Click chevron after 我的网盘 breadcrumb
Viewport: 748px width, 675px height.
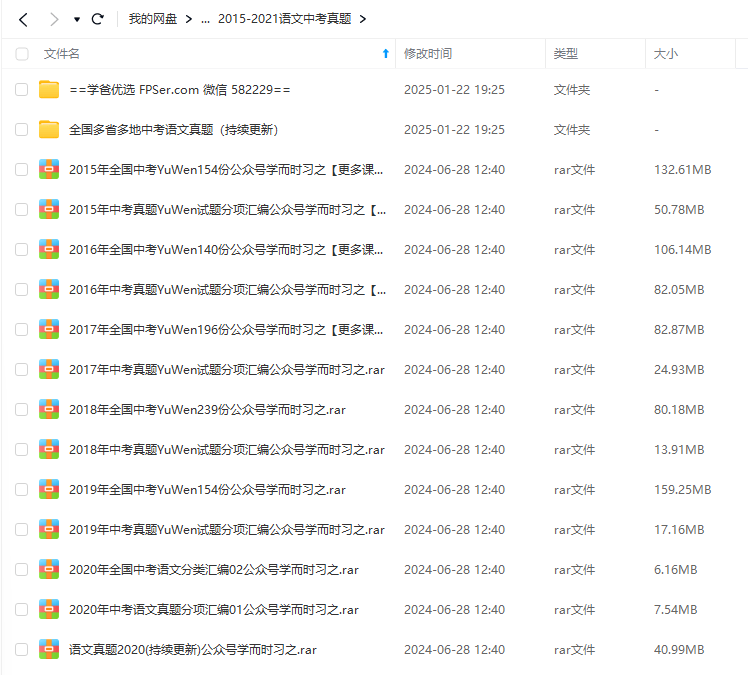[x=189, y=19]
